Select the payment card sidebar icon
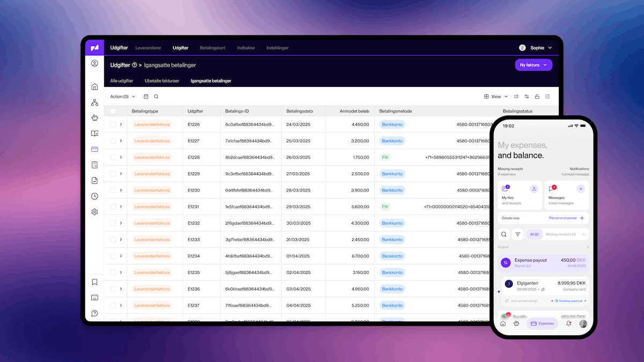Screen dimensions: 644x362 click(x=94, y=149)
